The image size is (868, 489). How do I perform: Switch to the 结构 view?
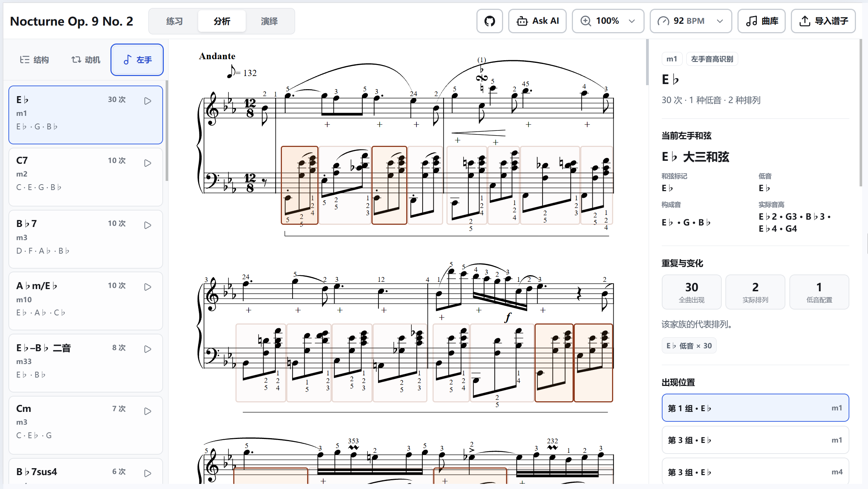34,60
